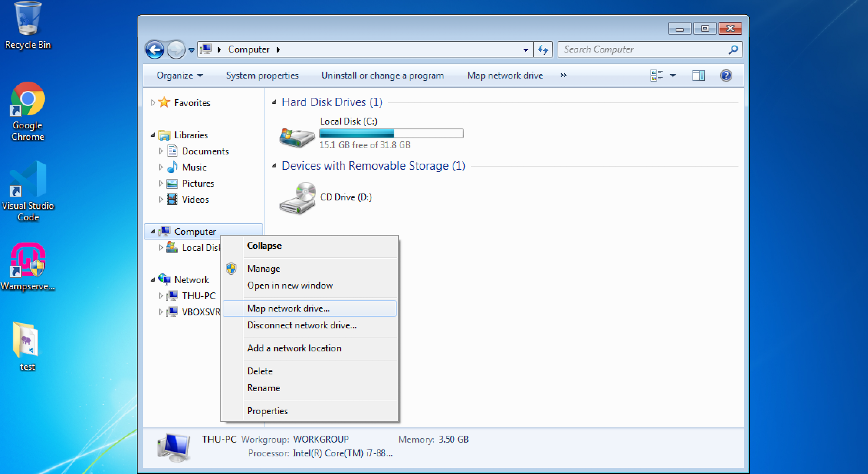The image size is (868, 474).
Task: Toggle the preview pane icon
Action: point(698,75)
